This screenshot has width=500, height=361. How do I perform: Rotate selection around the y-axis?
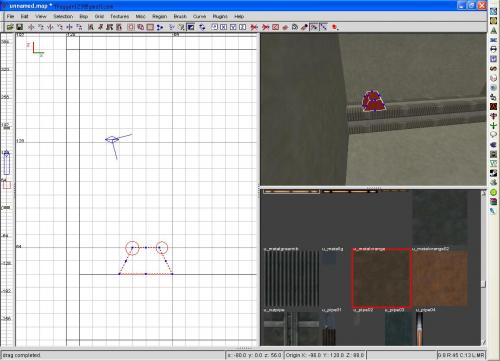60,27
